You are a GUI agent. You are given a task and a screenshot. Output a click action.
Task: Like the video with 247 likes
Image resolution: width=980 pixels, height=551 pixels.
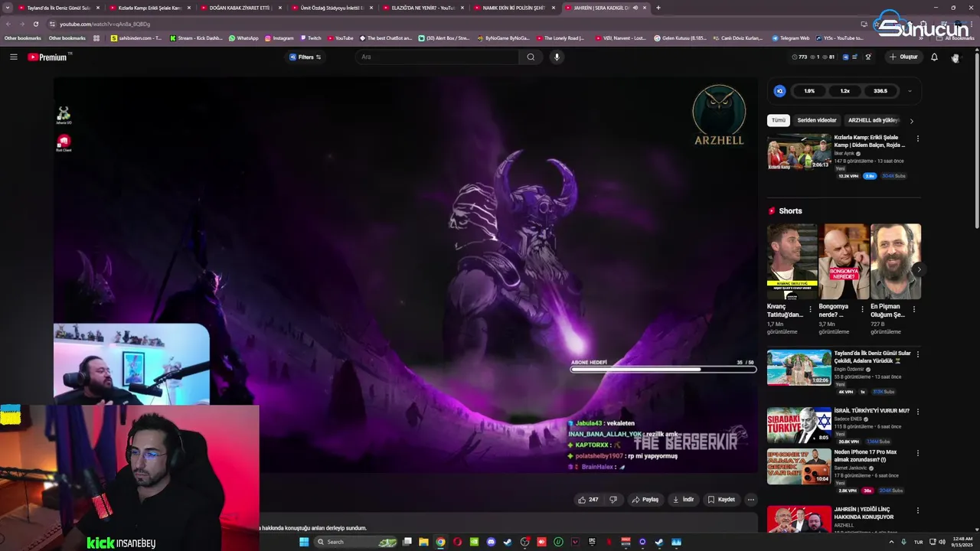[587, 500]
